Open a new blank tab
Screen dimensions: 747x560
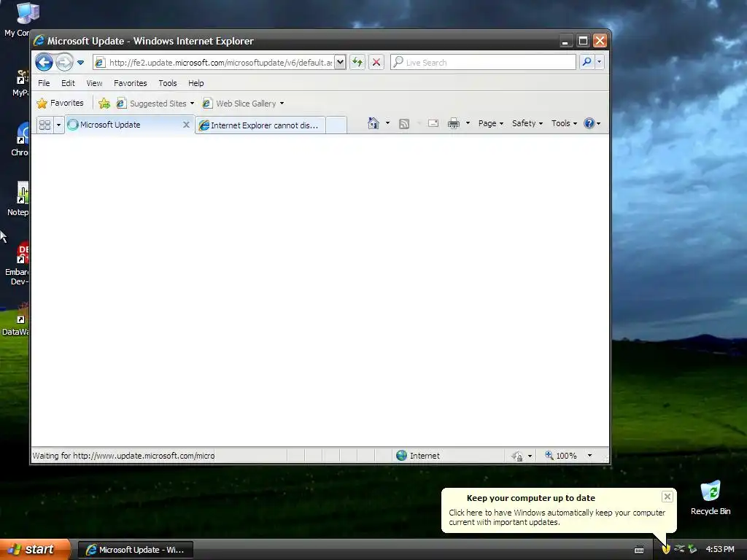[336, 125]
